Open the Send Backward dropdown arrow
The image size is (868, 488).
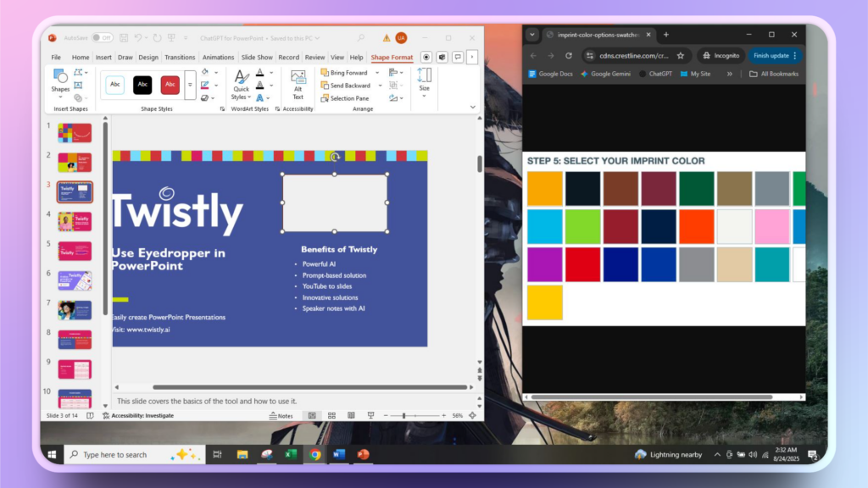pyautogui.click(x=381, y=86)
